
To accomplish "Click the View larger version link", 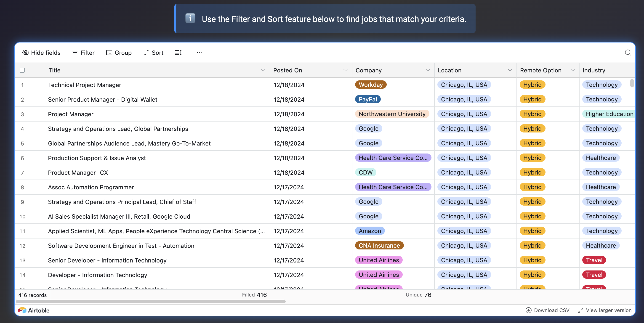I will [x=608, y=310].
